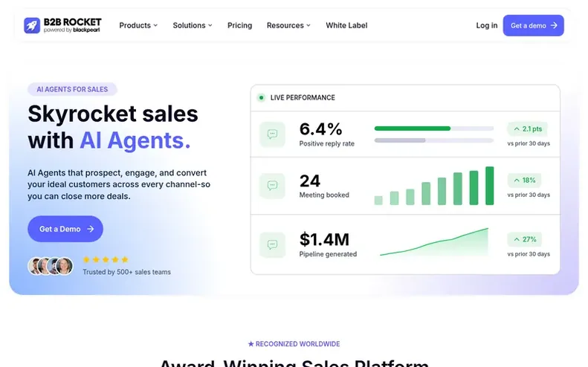Click the up-caret icon next to 27%
The image size is (588, 367).
517,239
